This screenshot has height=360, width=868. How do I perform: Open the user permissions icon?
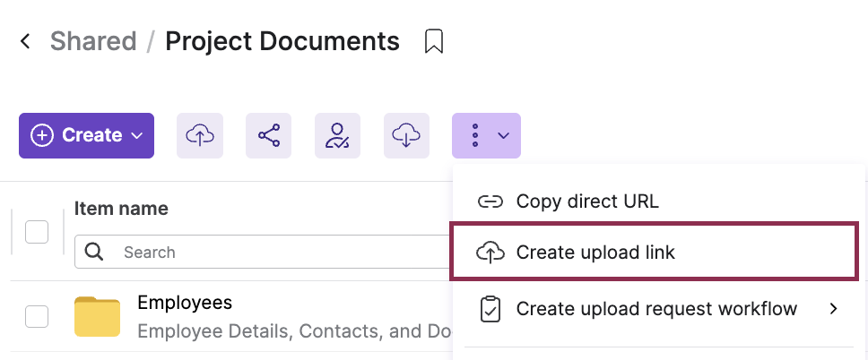(337, 135)
